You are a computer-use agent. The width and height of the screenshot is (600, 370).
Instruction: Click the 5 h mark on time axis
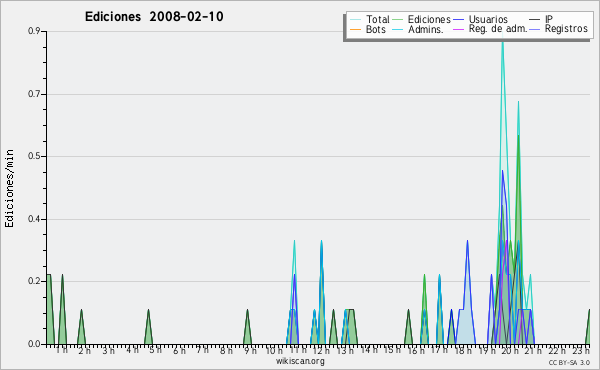click(x=155, y=350)
